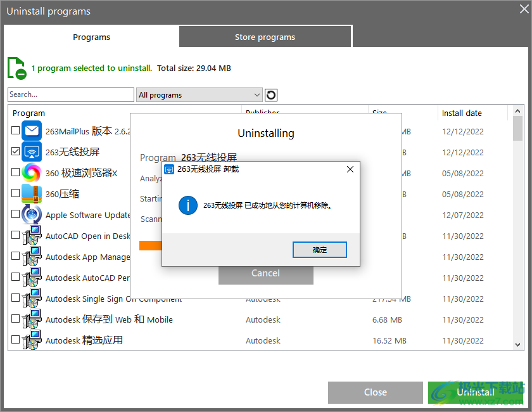Click the list scrollbar down arrow
The image size is (532, 412).
click(517, 344)
